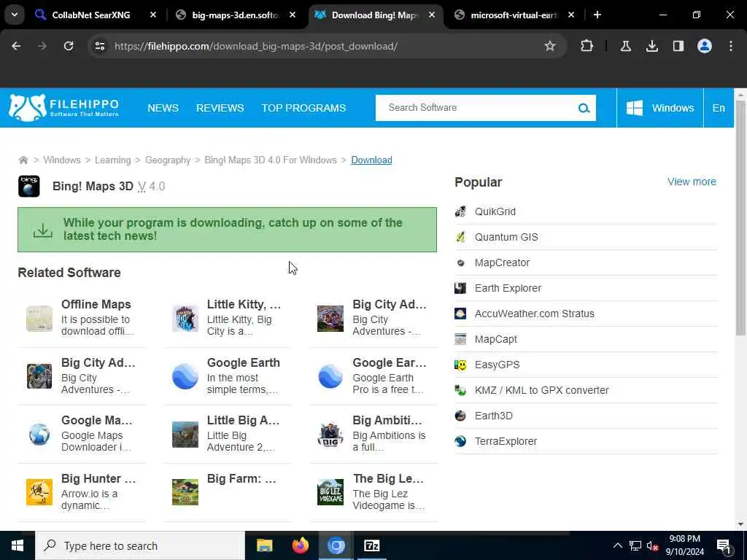Click the Bing! Maps 3D app icon
The height and width of the screenshot is (560, 747).
click(29, 186)
